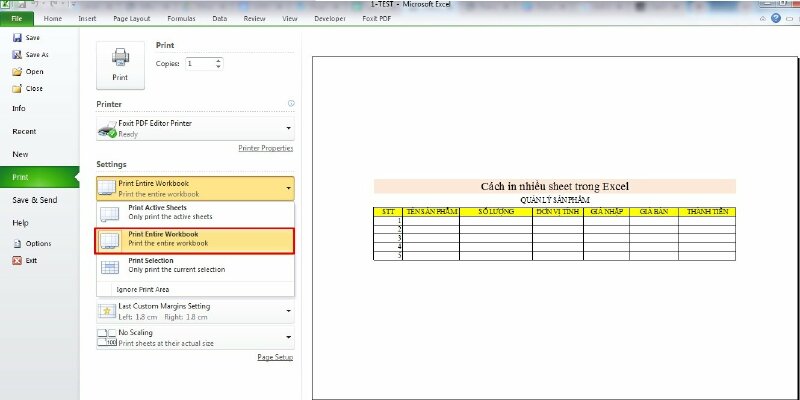
Task: Open the File tab
Action: click(17, 19)
